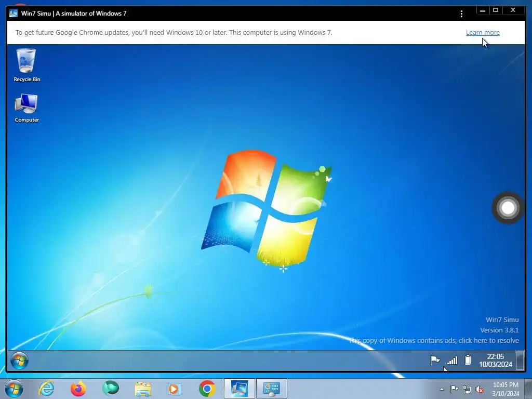This screenshot has width=532, height=399.
Task: Click the muted volume tray icon
Action: tap(480, 390)
